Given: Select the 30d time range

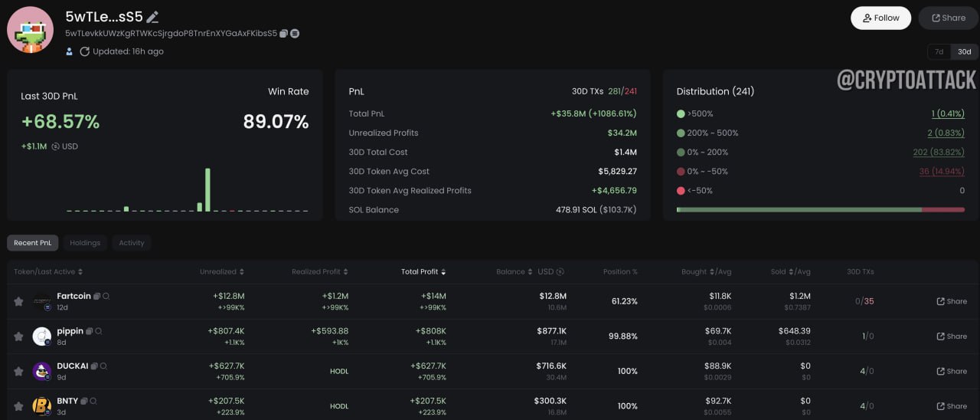Looking at the screenshot, I should pyautogui.click(x=964, y=52).
